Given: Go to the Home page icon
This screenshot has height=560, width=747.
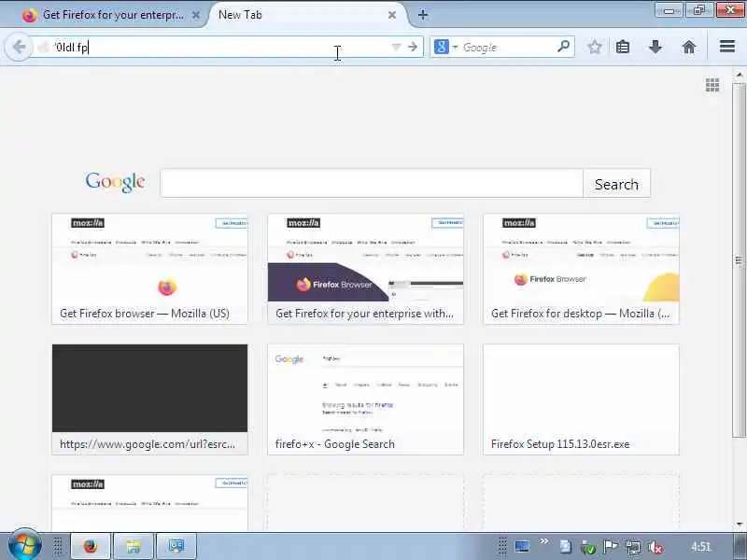Looking at the screenshot, I should (x=689, y=47).
